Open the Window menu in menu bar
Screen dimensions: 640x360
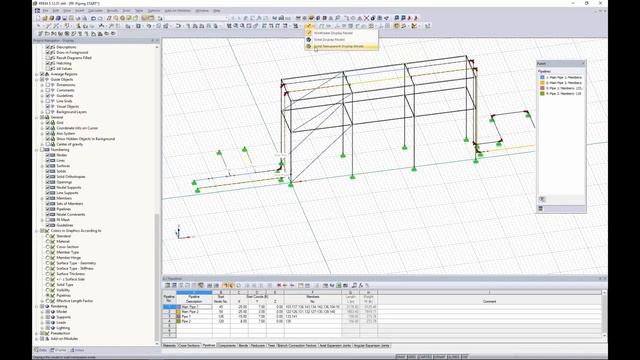click(x=202, y=11)
